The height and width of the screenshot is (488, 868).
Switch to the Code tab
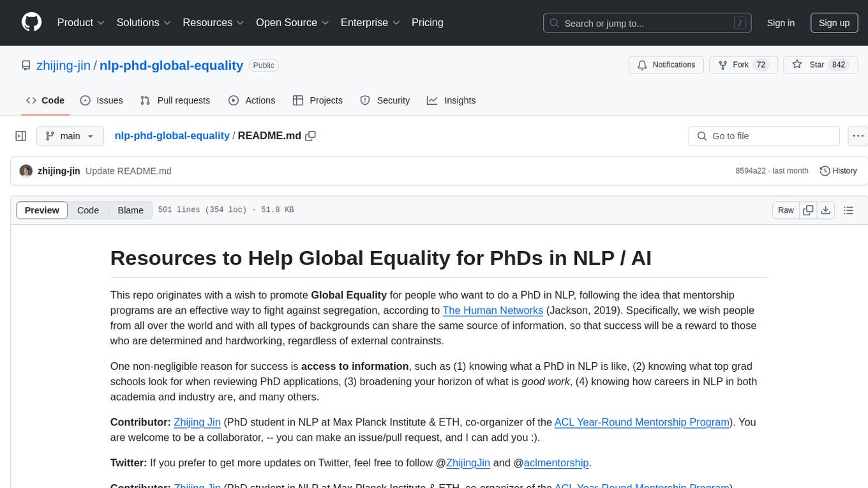(45, 100)
